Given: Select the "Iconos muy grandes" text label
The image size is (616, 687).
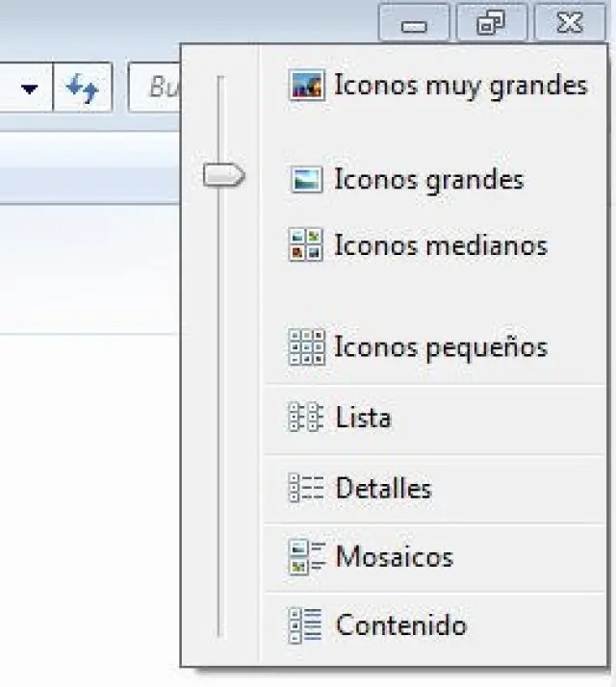Looking at the screenshot, I should [460, 86].
